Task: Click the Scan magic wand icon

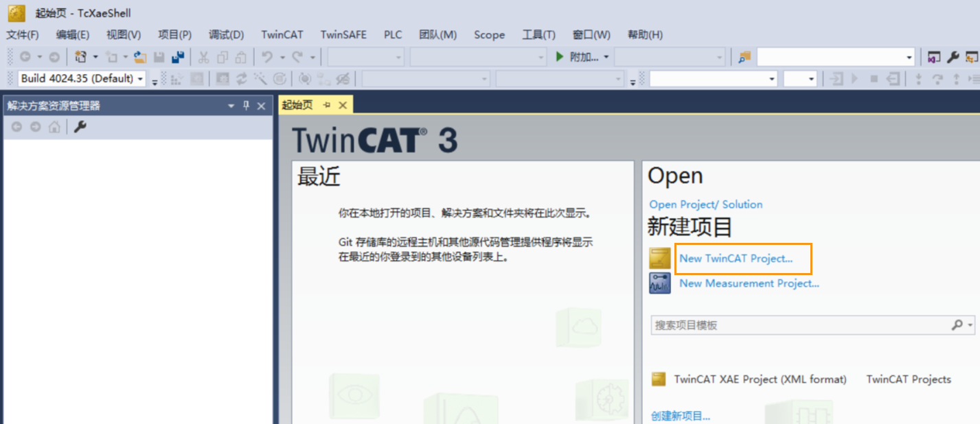Action: click(260, 79)
